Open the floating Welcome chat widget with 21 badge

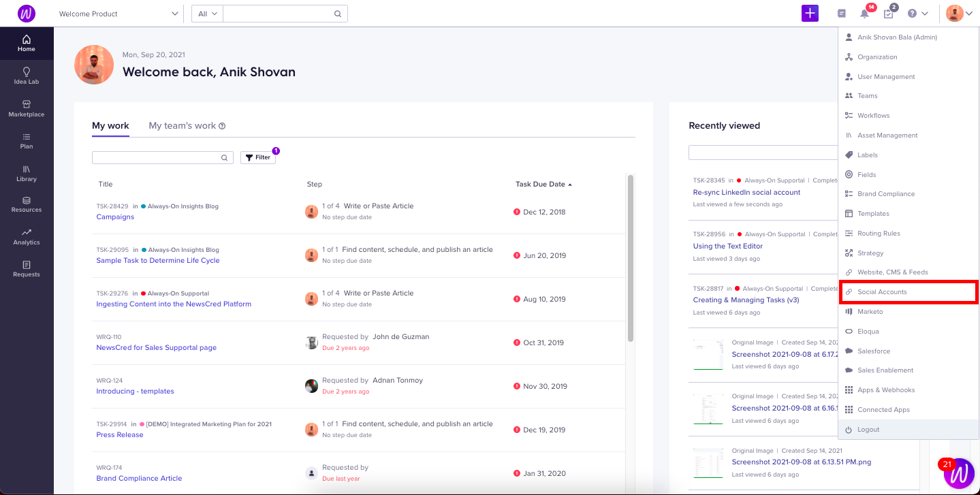(959, 473)
